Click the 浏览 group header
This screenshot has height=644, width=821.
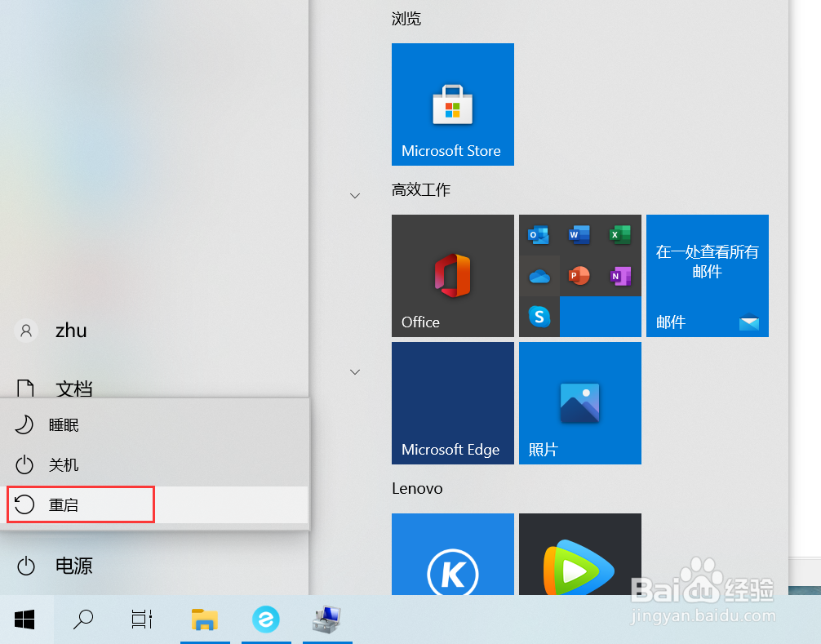pos(406,19)
